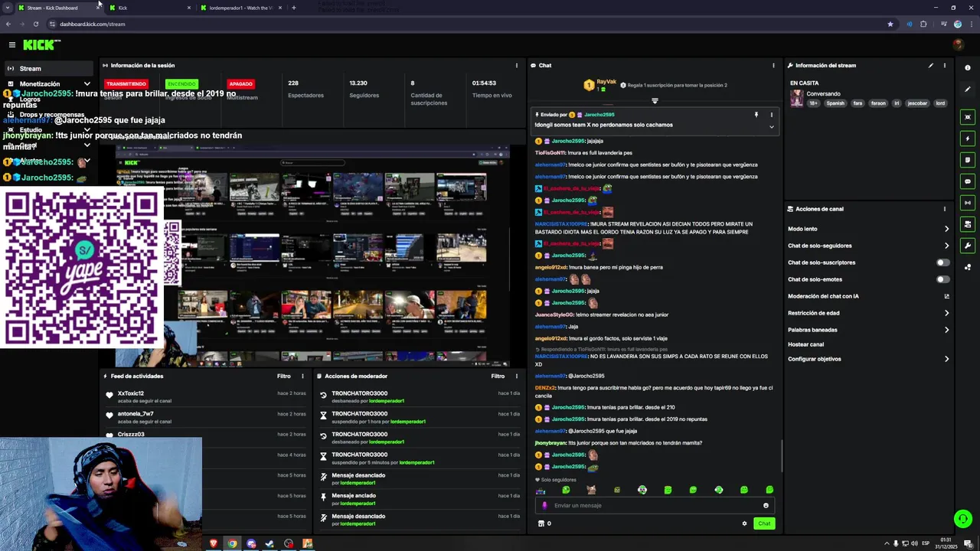Viewport: 980px width, 551px height.
Task: Open the 'Información de la sesión' options menu
Action: (517, 66)
